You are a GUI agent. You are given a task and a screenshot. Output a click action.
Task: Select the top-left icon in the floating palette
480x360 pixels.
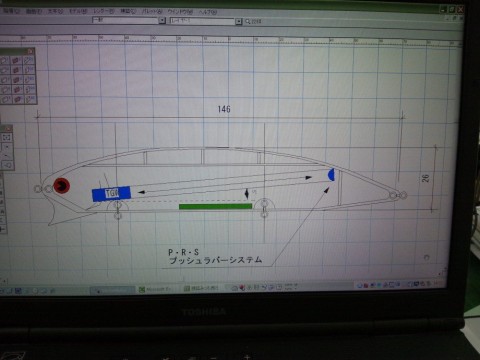(x=5, y=61)
